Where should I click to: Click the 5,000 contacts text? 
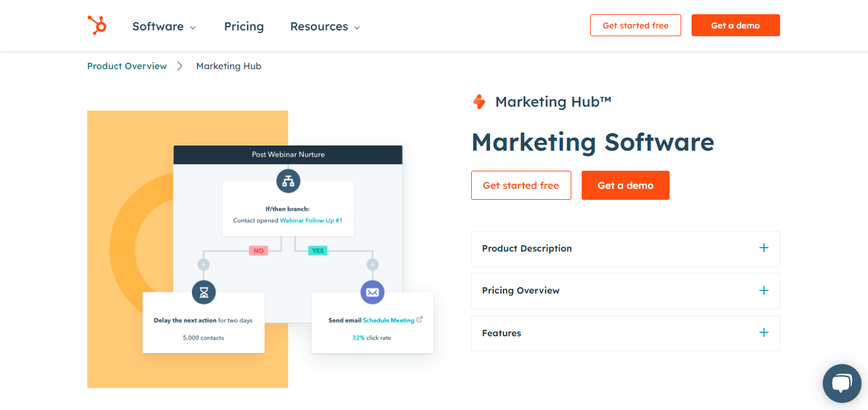coord(204,338)
